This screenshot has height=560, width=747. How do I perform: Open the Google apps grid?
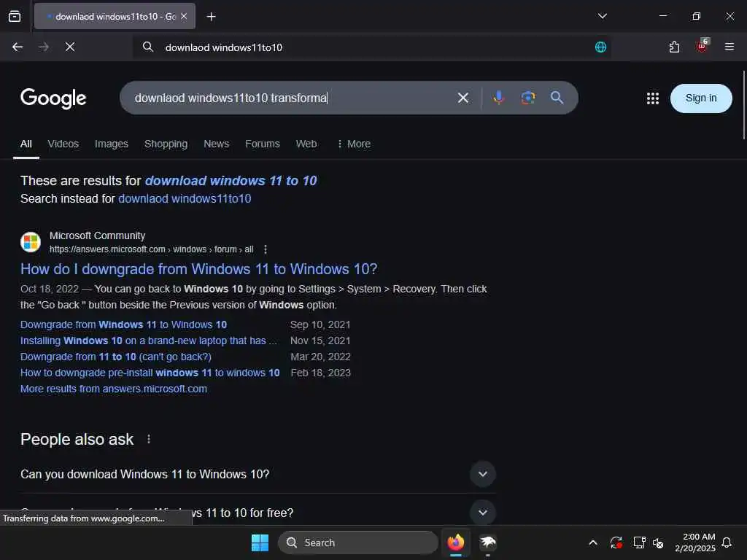pyautogui.click(x=652, y=98)
